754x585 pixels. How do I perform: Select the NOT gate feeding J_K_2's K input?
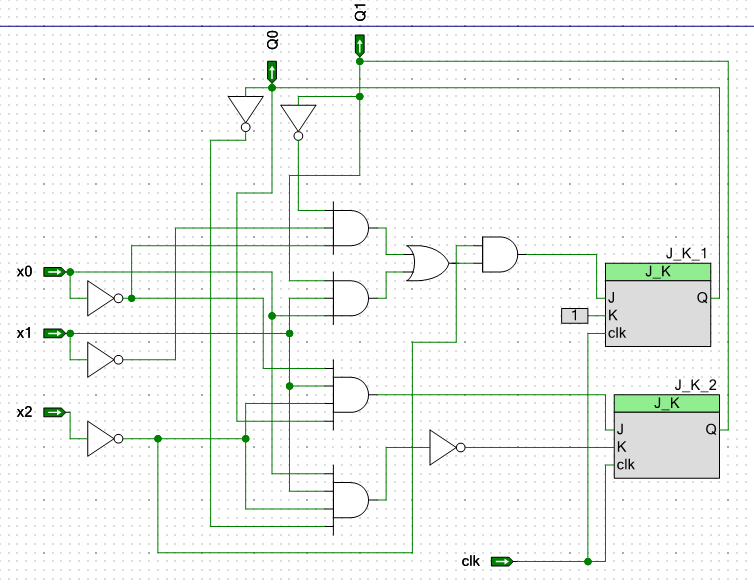(x=444, y=447)
